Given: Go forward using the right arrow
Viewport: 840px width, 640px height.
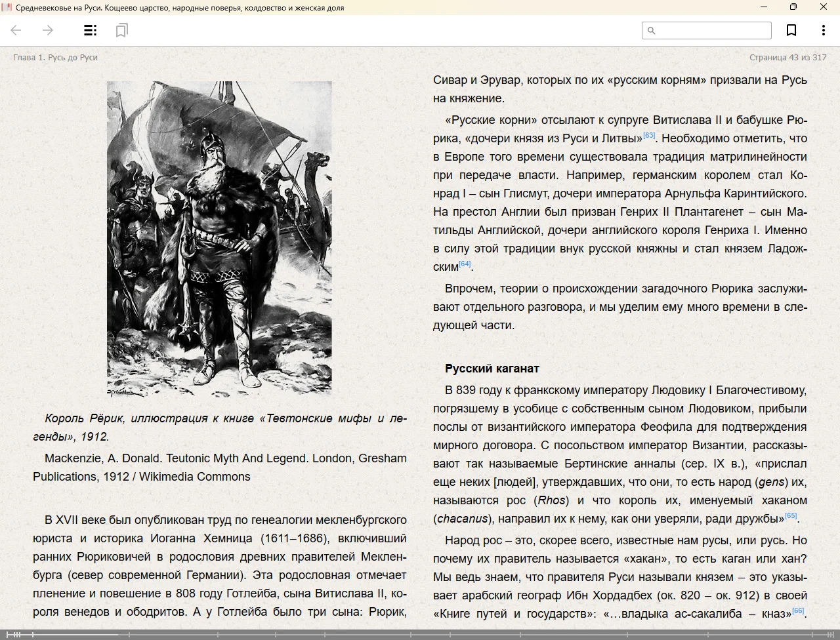Looking at the screenshot, I should 48,30.
